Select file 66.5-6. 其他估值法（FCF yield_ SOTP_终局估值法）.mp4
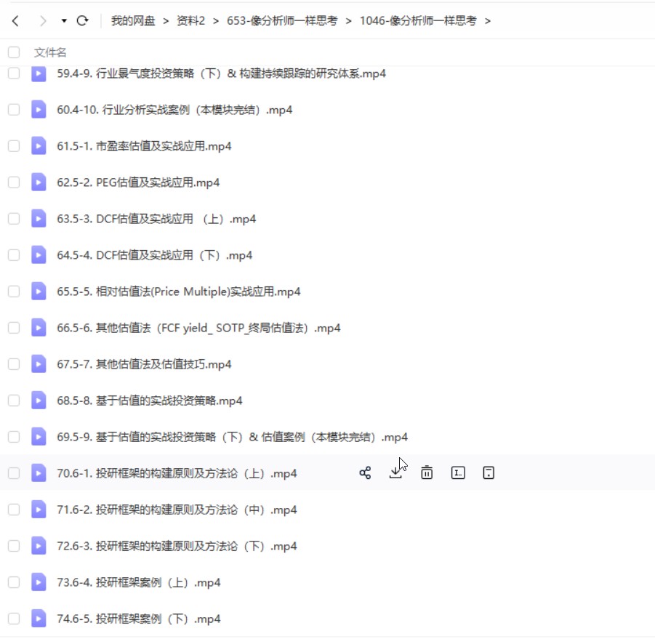The image size is (655, 644). tap(199, 328)
